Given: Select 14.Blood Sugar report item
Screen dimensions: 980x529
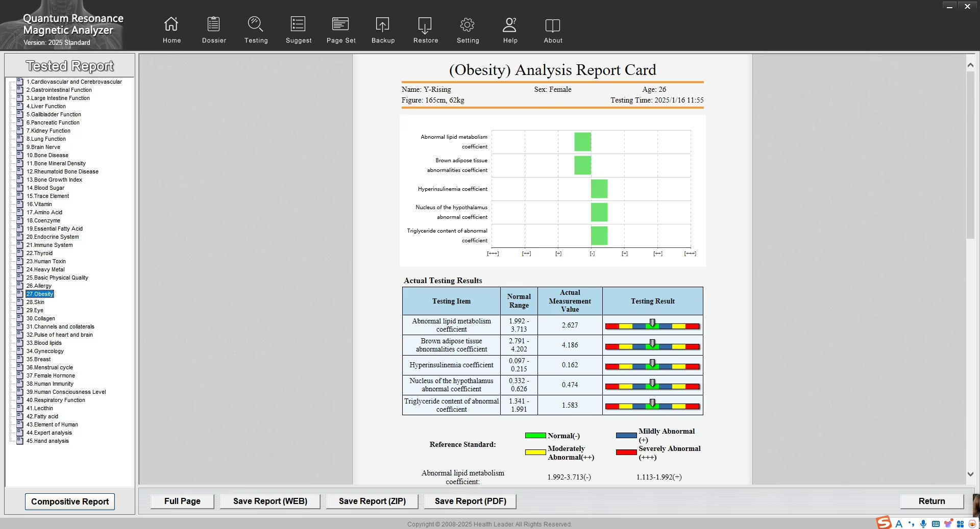Looking at the screenshot, I should [45, 188].
